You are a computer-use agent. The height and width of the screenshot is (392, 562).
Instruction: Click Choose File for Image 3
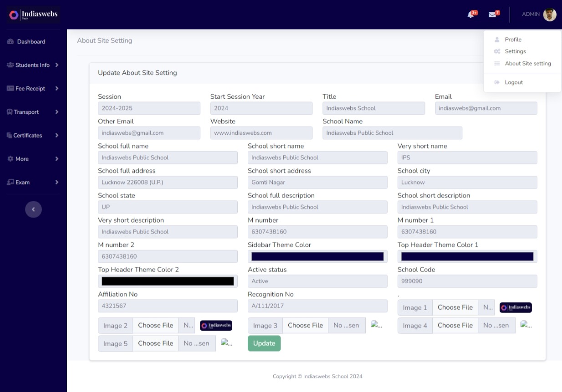point(306,326)
